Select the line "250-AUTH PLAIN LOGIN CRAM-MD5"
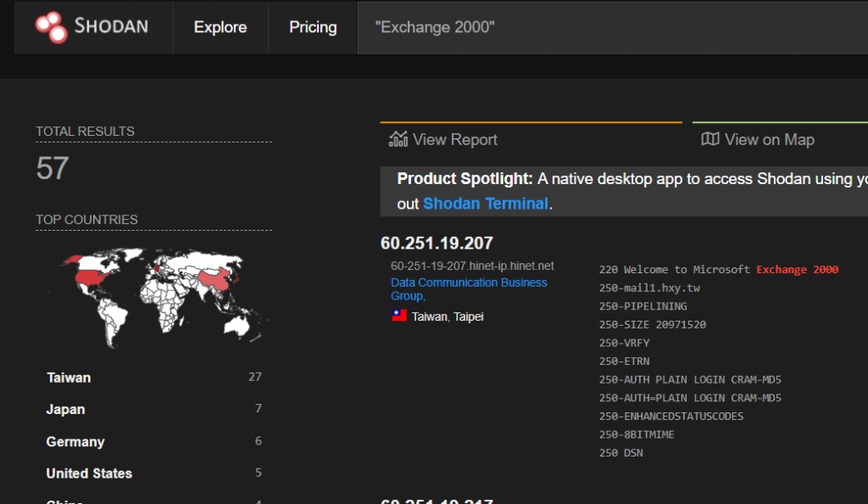 690,379
